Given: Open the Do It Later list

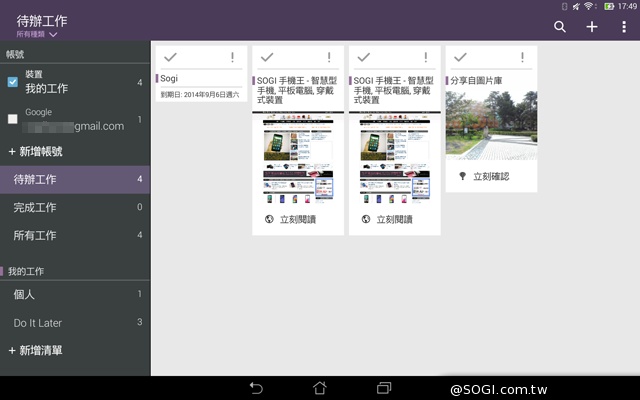Looking at the screenshot, I should pos(75,322).
